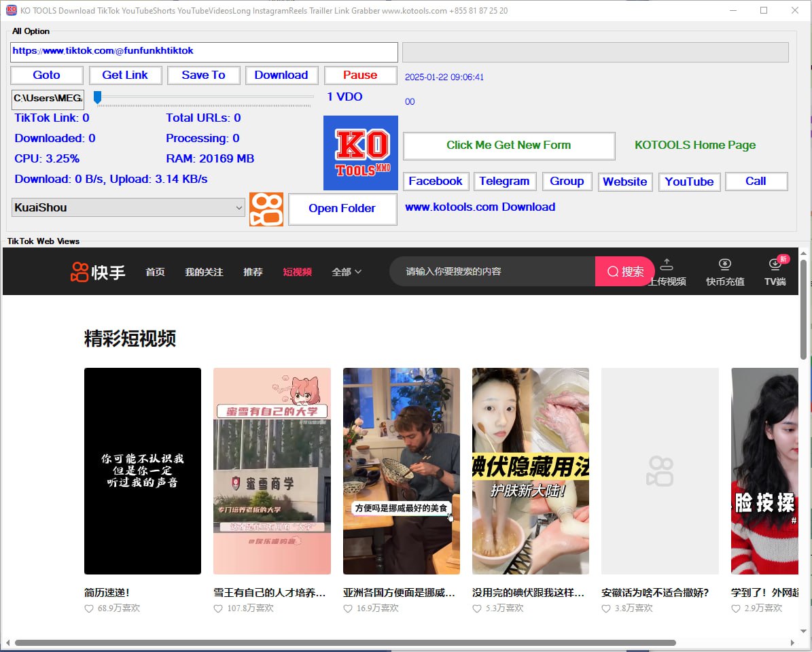Open the YouTube button
Screen dimensions: 812x652
point(689,182)
